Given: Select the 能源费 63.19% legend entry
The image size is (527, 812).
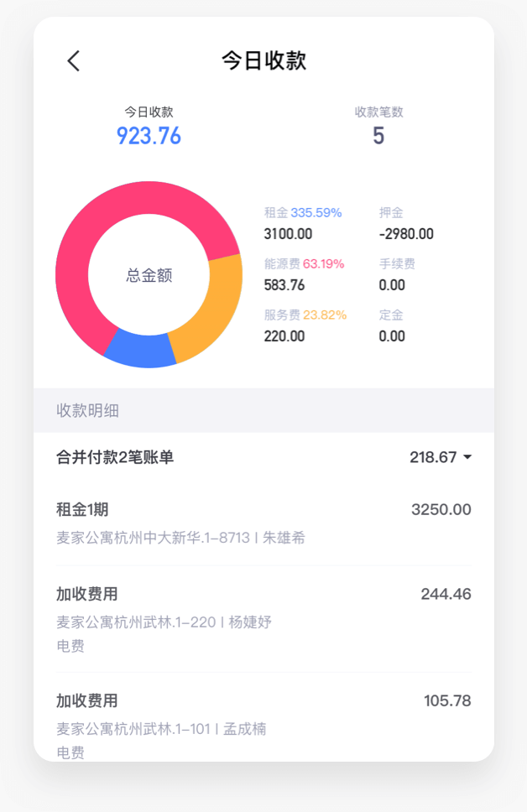Looking at the screenshot, I should tap(304, 274).
